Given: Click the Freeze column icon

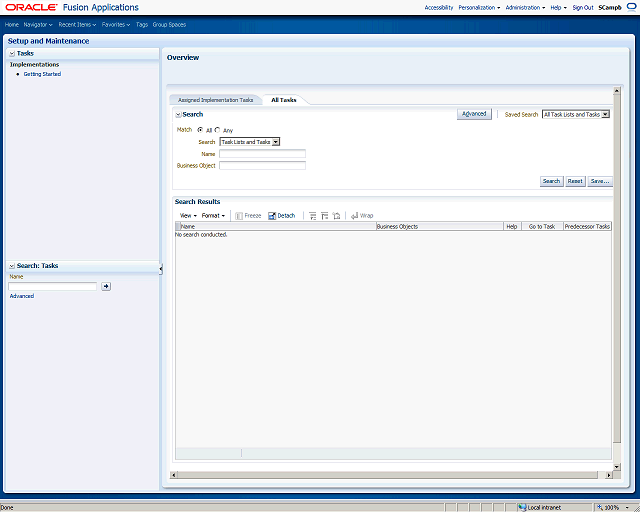Looking at the screenshot, I should tap(239, 216).
